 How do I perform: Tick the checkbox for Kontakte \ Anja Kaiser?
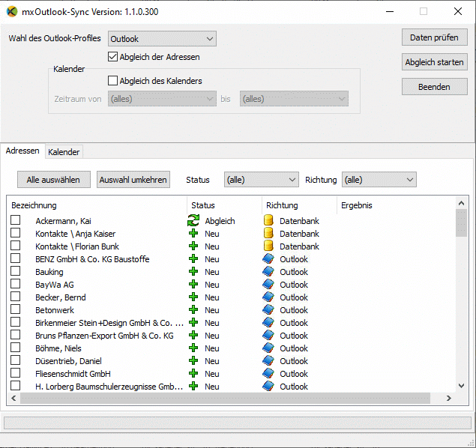click(x=16, y=233)
